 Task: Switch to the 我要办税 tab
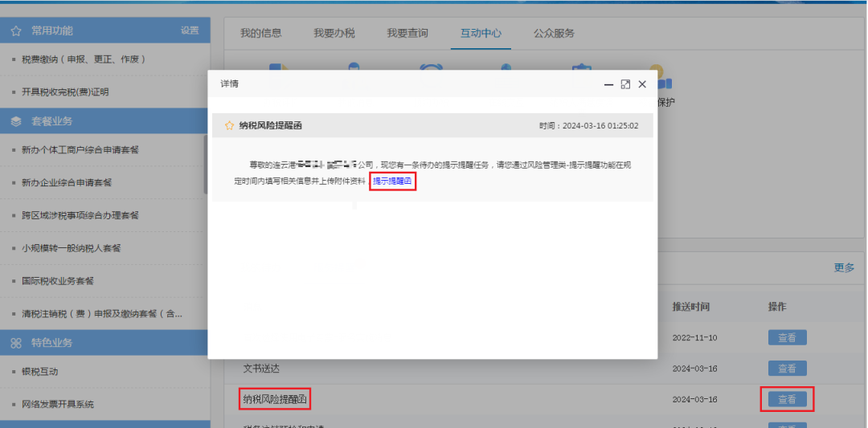(334, 33)
